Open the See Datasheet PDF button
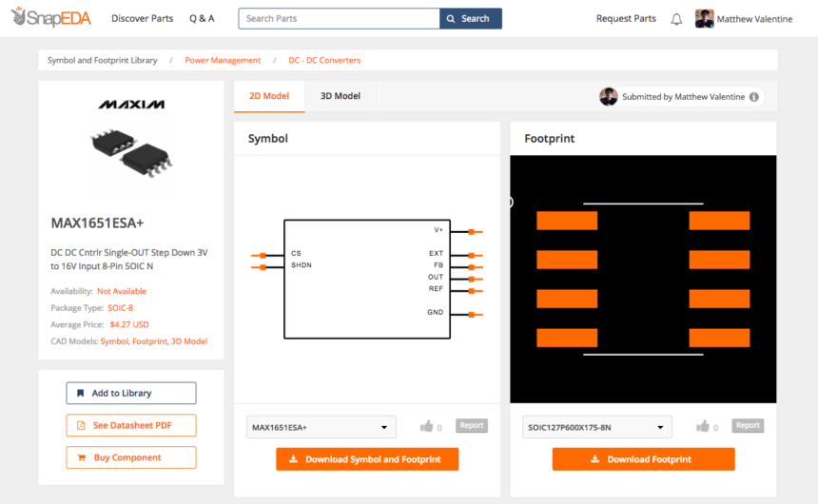 pos(131,425)
